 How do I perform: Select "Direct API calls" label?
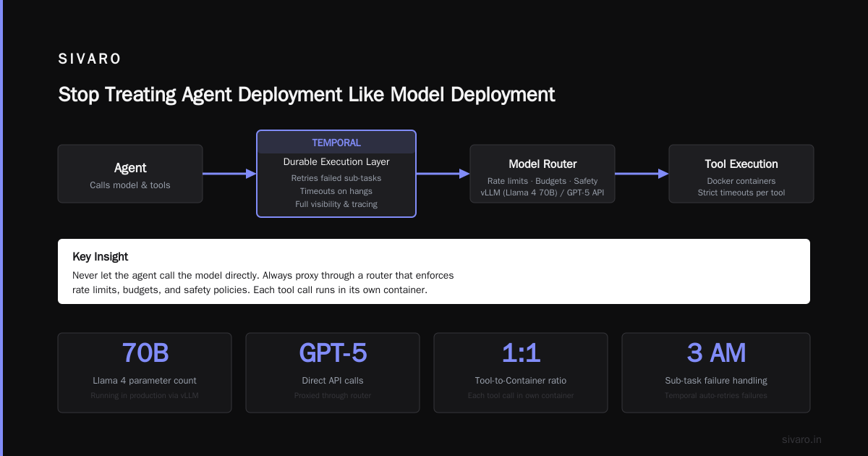tap(333, 380)
